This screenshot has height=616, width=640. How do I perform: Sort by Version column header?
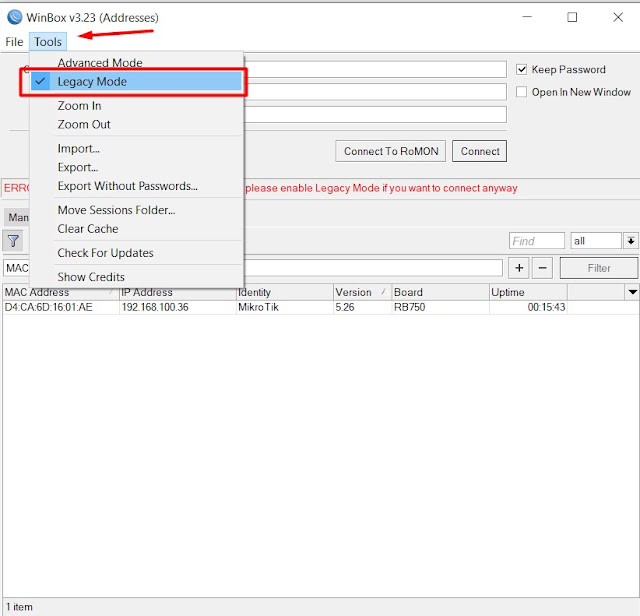click(362, 292)
